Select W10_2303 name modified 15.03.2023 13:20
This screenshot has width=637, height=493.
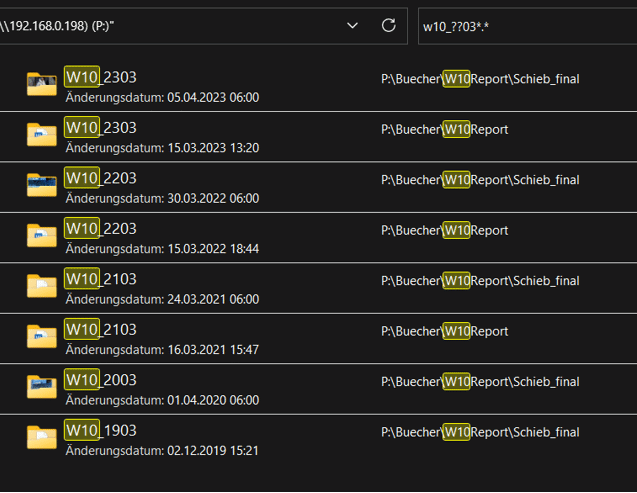(100, 128)
